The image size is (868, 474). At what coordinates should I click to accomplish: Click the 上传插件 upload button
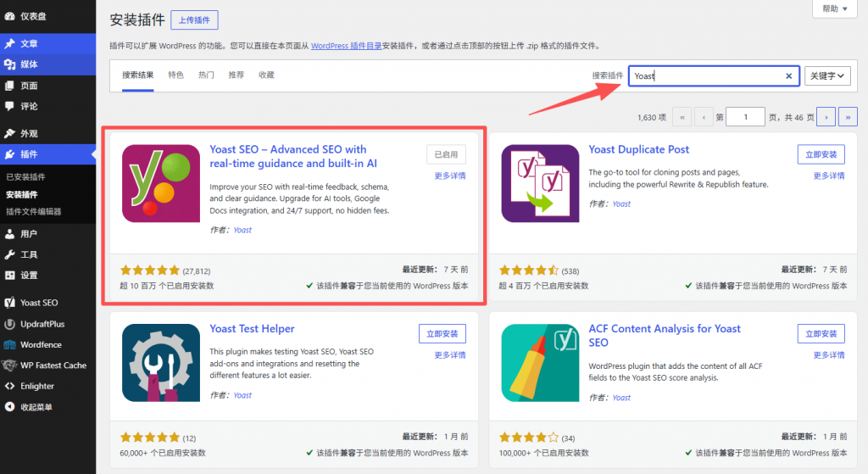194,20
